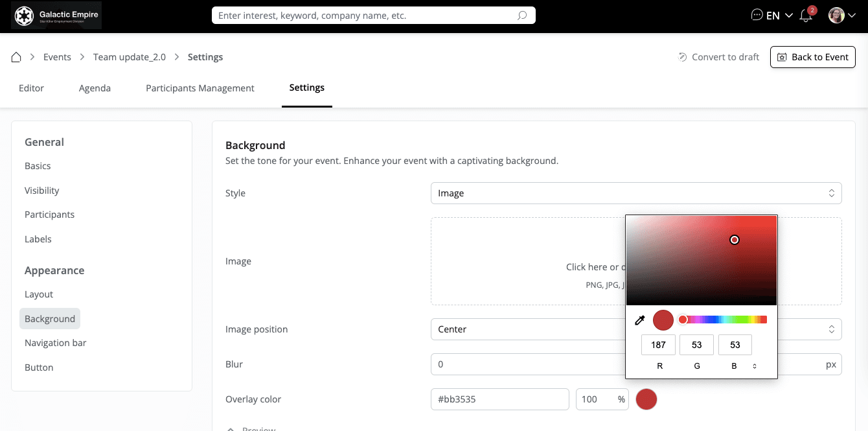The width and height of the screenshot is (868, 431).
Task: Open the Participants Management tab
Action: [200, 88]
